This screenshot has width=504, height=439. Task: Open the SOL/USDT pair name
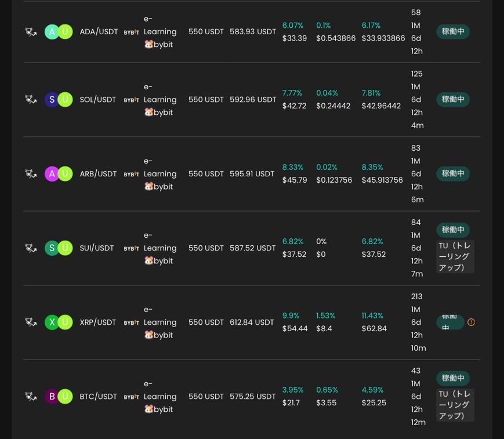pyautogui.click(x=98, y=100)
